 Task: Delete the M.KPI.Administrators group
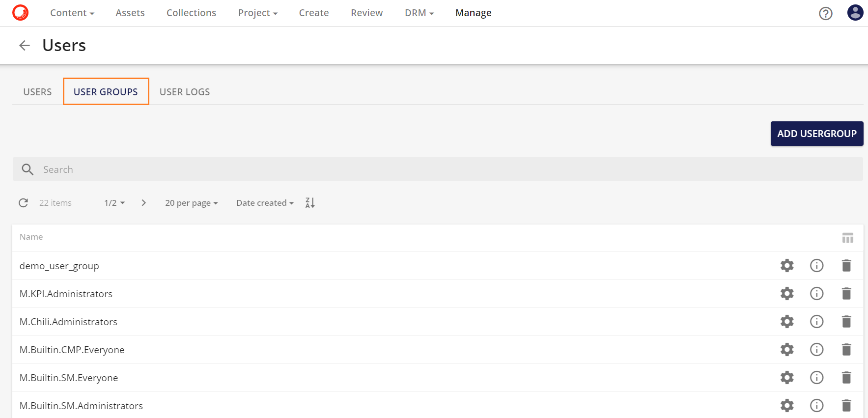pos(846,294)
